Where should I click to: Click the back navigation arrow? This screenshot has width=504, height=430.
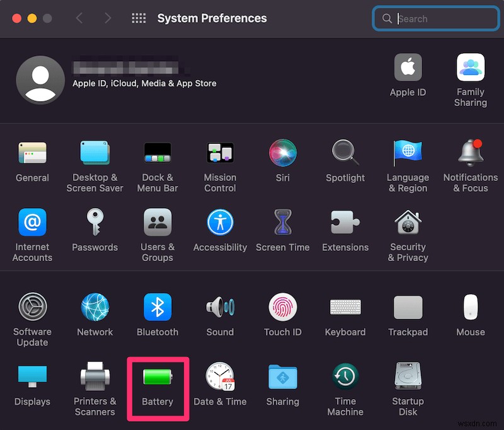pos(79,18)
